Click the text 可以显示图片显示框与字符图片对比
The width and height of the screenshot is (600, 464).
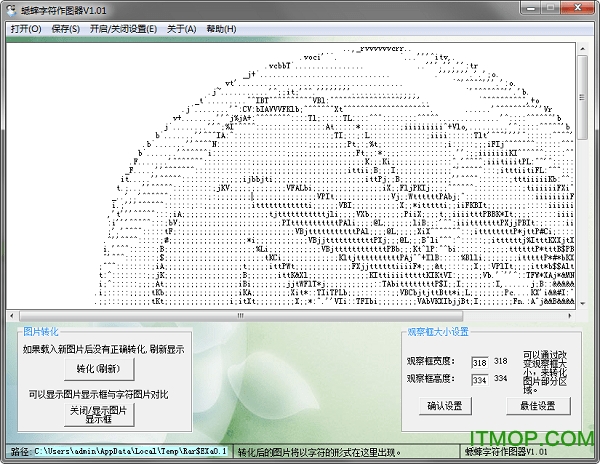click(99, 394)
